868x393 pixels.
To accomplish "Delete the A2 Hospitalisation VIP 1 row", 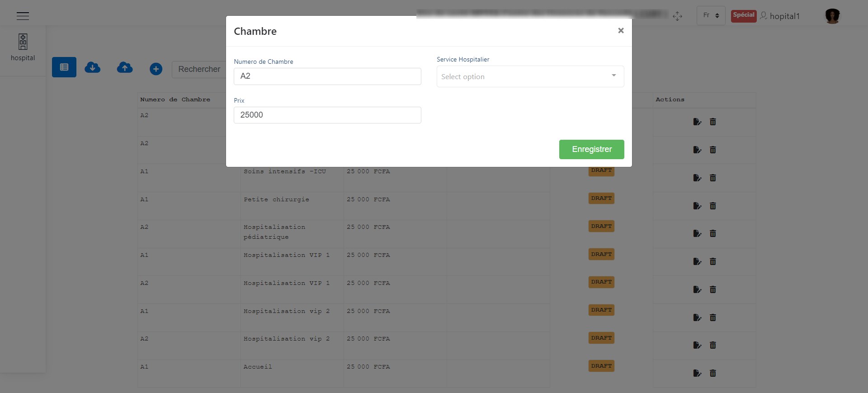I will click(x=713, y=289).
